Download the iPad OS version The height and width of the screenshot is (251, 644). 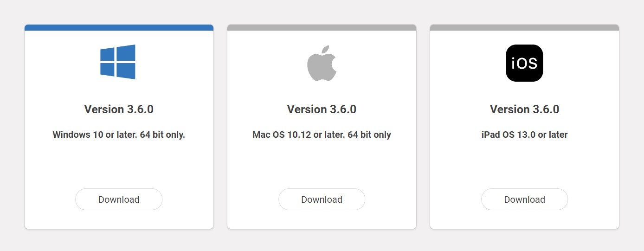(524, 200)
